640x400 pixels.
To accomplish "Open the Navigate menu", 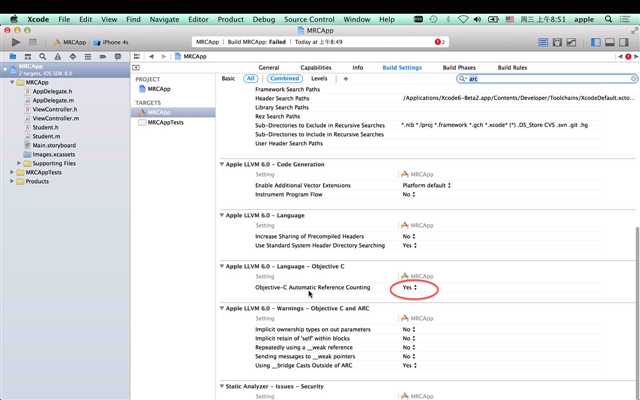I will (164, 19).
